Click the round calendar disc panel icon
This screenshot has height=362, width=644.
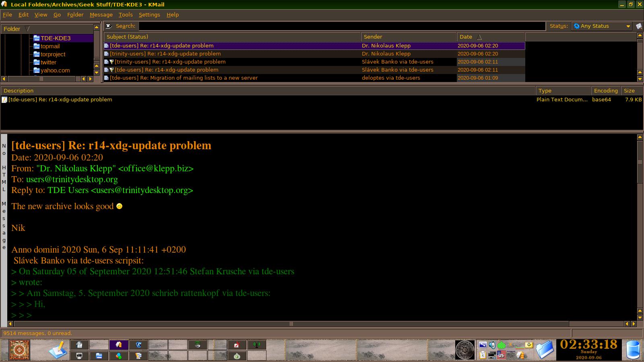tap(465, 350)
